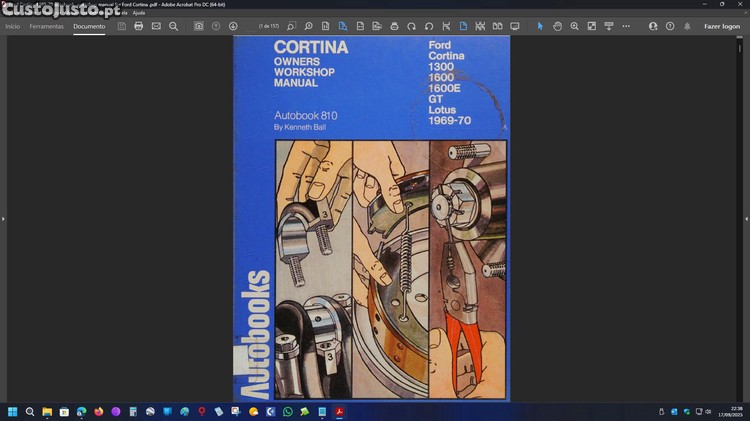Viewport: 750px width, 421px height.
Task: Click the Print icon in toolbar
Action: pos(138,26)
